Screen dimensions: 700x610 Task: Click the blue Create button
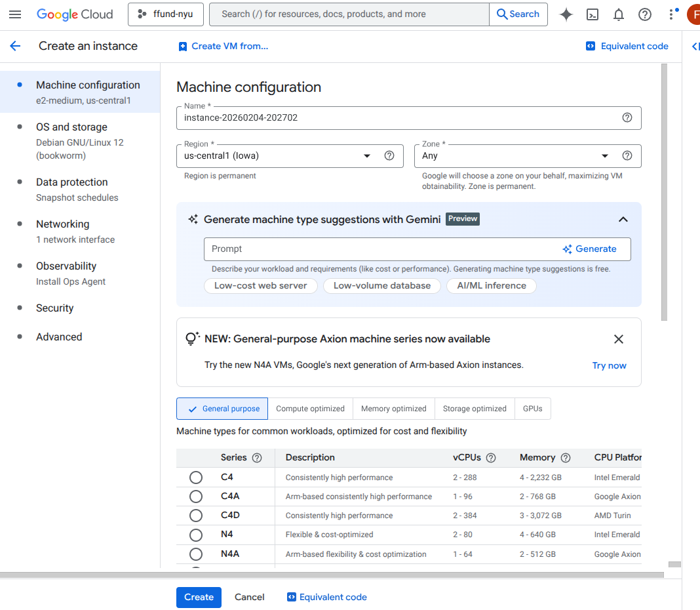coord(199,597)
